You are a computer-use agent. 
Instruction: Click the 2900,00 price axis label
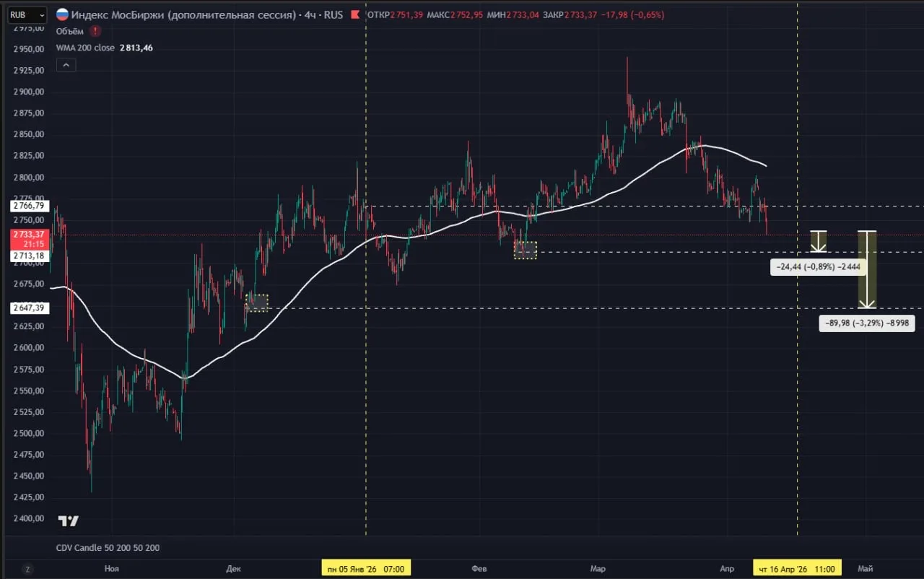pos(29,92)
